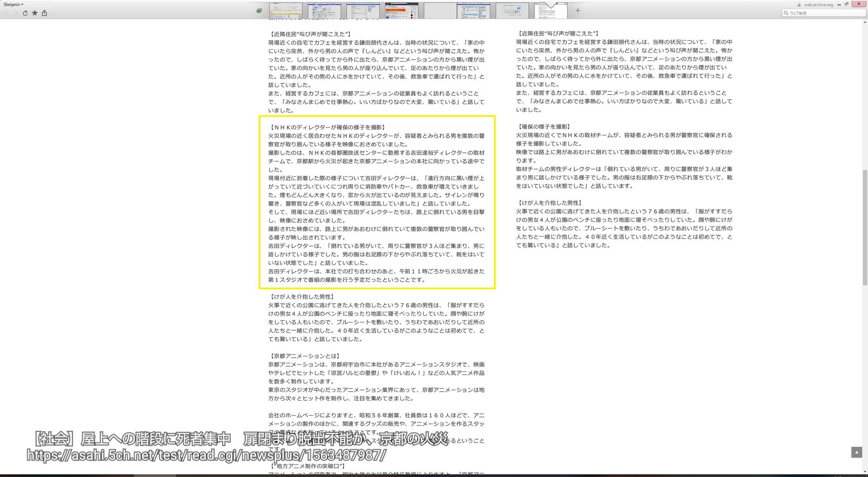The height and width of the screenshot is (477, 868).
Task: Click the padlock icon beside web.archive.org
Action: pyautogui.click(x=799, y=5)
